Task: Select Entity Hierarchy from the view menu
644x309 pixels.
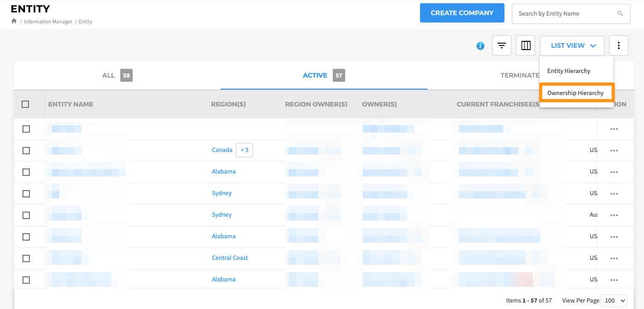Action: click(x=569, y=71)
